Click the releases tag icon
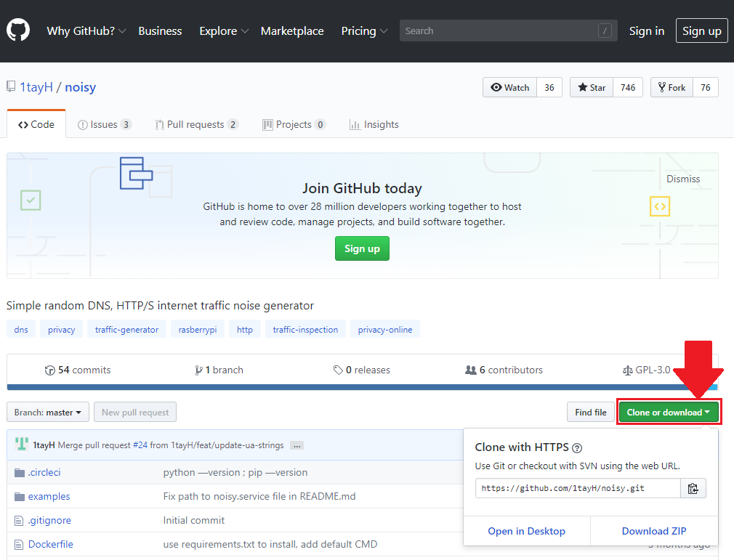Screen dimensions: 734x560 [x=338, y=370]
